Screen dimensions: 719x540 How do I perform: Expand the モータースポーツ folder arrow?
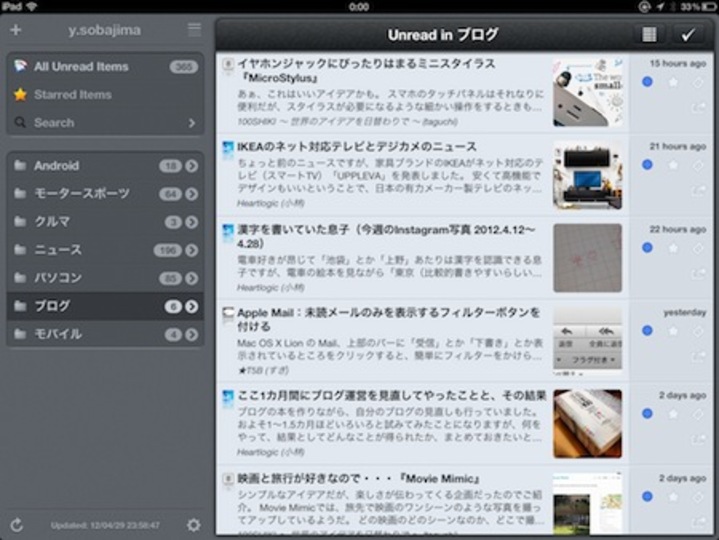click(x=192, y=194)
